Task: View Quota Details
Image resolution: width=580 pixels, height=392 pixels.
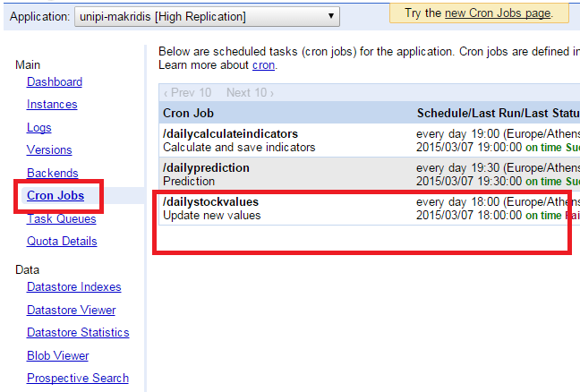Action: click(x=62, y=241)
